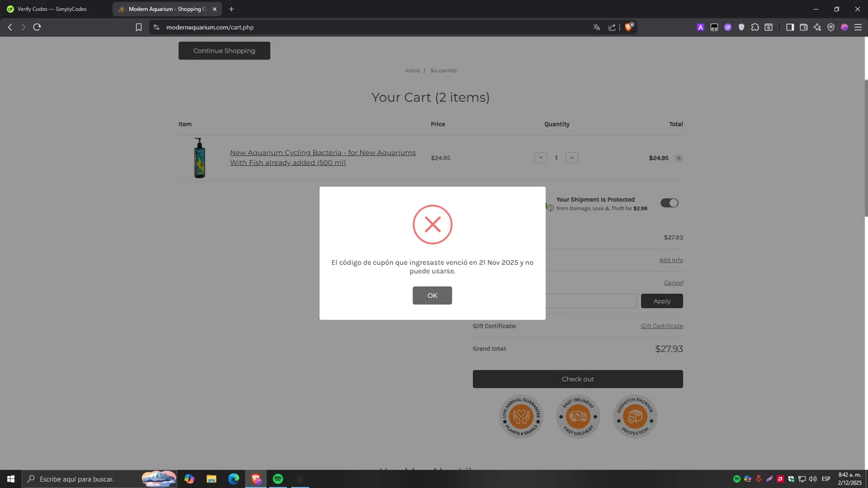Image resolution: width=868 pixels, height=488 pixels.
Task: Click the Continue Shopping button
Action: (x=225, y=51)
